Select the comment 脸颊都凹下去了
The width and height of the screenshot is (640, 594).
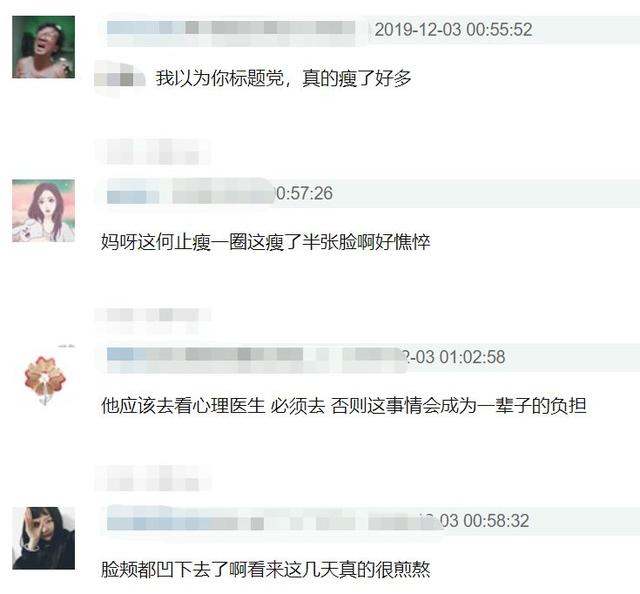[x=265, y=570]
